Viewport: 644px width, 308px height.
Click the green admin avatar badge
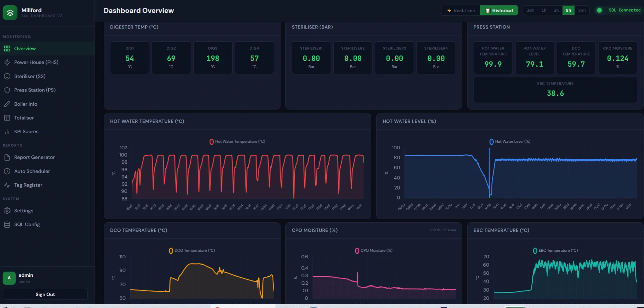coord(9,278)
